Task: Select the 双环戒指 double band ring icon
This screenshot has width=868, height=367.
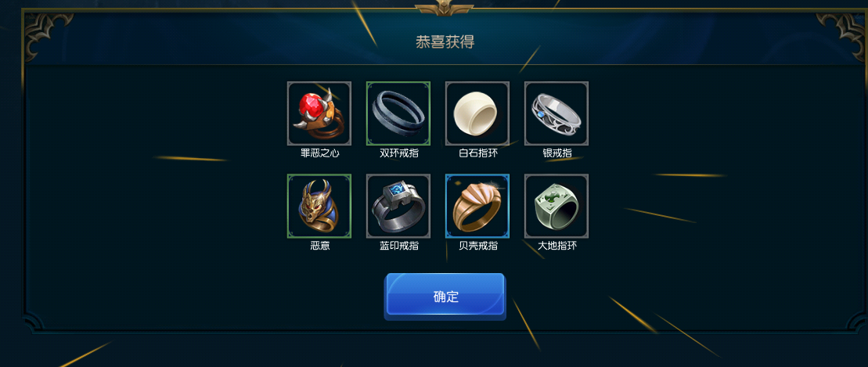Action: 398,113
